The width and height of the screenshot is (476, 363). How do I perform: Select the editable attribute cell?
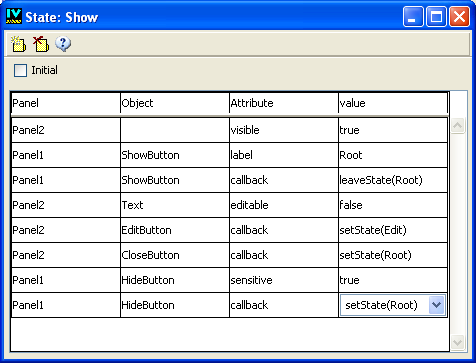pos(284,205)
